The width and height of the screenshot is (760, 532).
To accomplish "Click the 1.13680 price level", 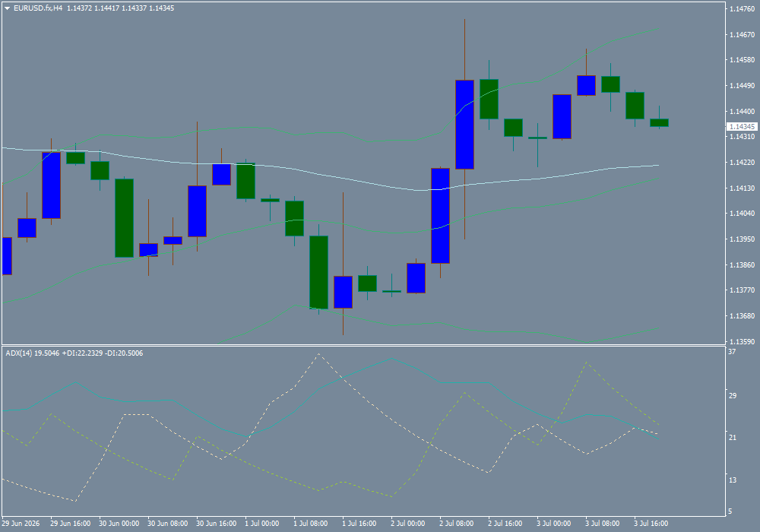I will tap(742, 316).
